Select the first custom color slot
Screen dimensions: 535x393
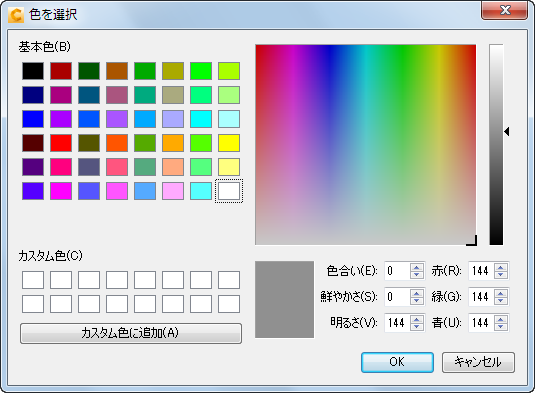[33, 280]
